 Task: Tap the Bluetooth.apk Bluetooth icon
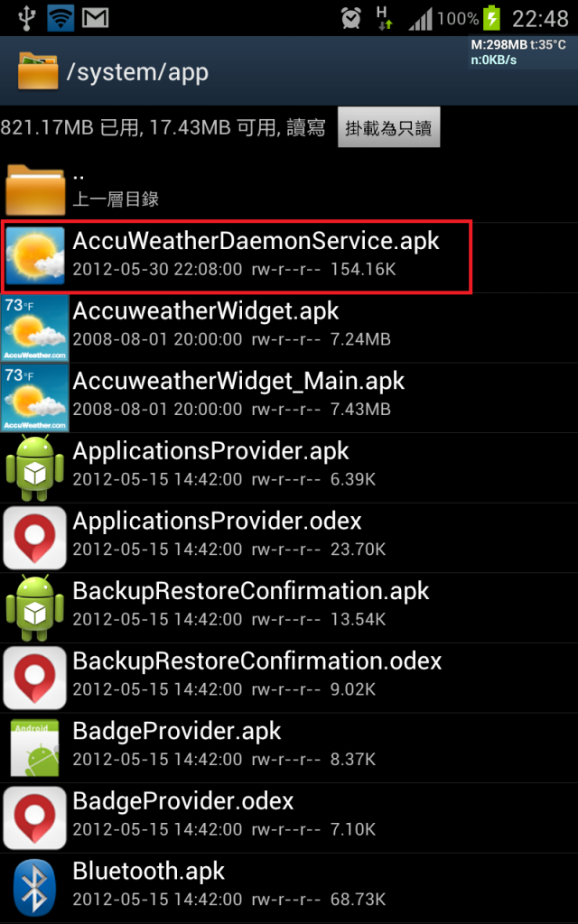pyautogui.click(x=35, y=888)
